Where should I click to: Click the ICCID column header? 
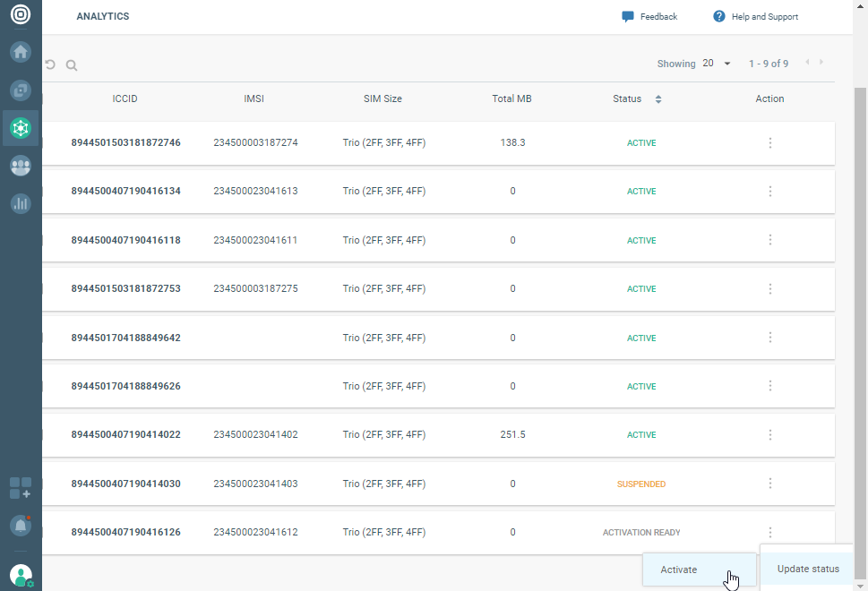coord(125,98)
